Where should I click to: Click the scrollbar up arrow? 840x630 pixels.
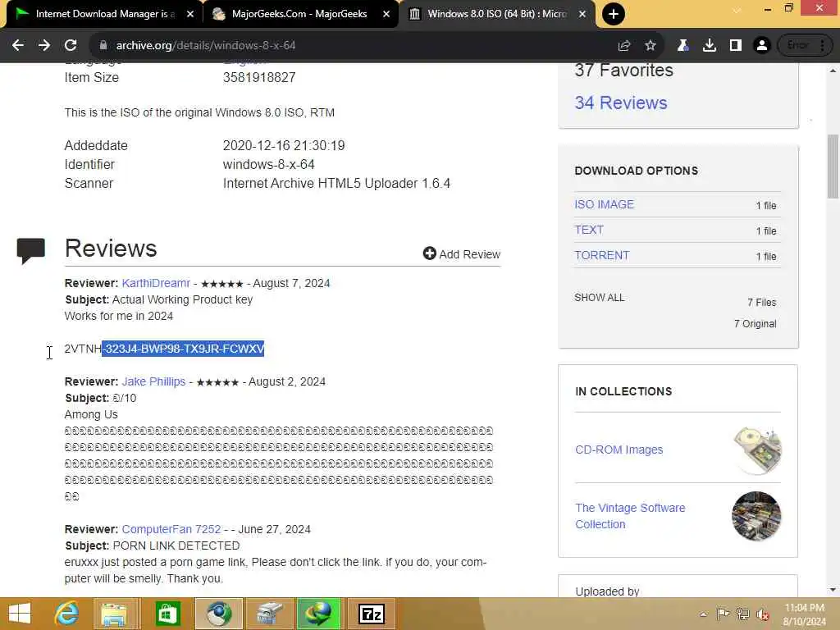833,71
